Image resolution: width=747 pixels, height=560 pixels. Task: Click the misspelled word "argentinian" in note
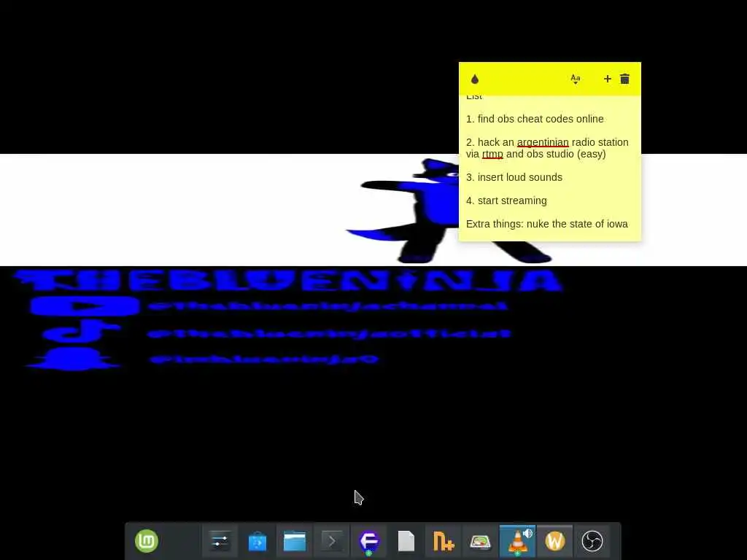(x=543, y=142)
